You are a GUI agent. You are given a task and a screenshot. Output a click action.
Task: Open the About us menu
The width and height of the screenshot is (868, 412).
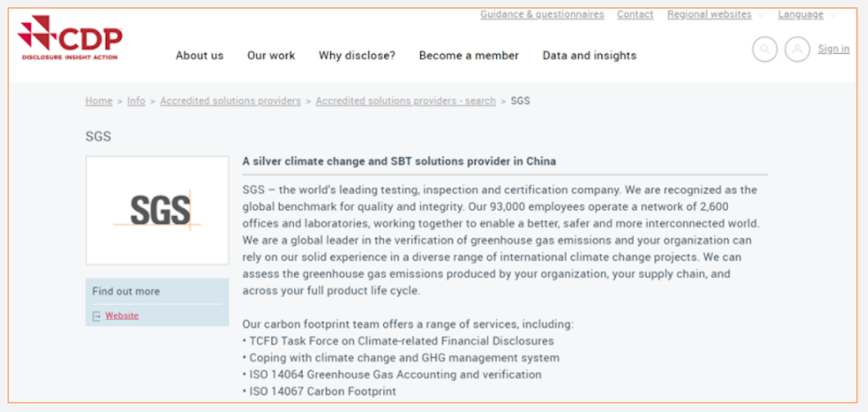pos(199,55)
